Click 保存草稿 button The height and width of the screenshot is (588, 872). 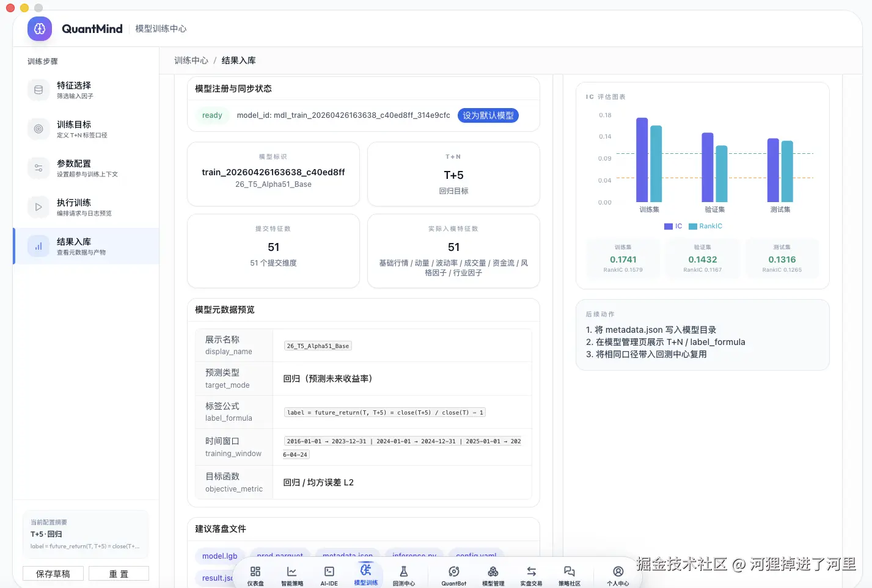[x=53, y=573]
